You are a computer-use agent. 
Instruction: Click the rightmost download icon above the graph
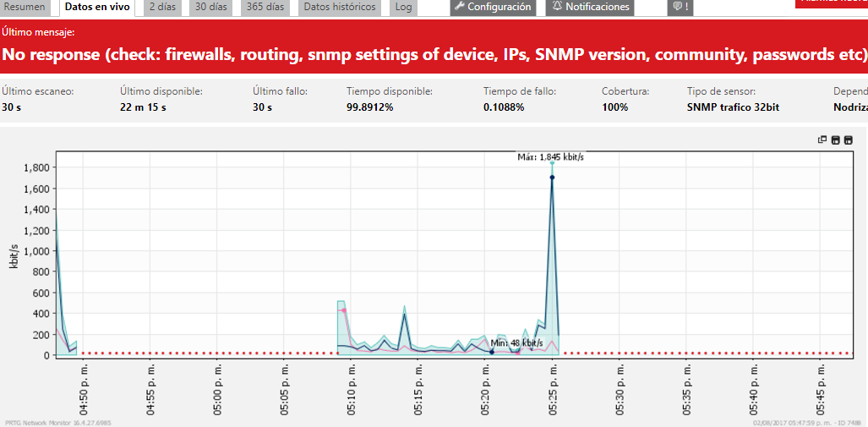(x=849, y=140)
